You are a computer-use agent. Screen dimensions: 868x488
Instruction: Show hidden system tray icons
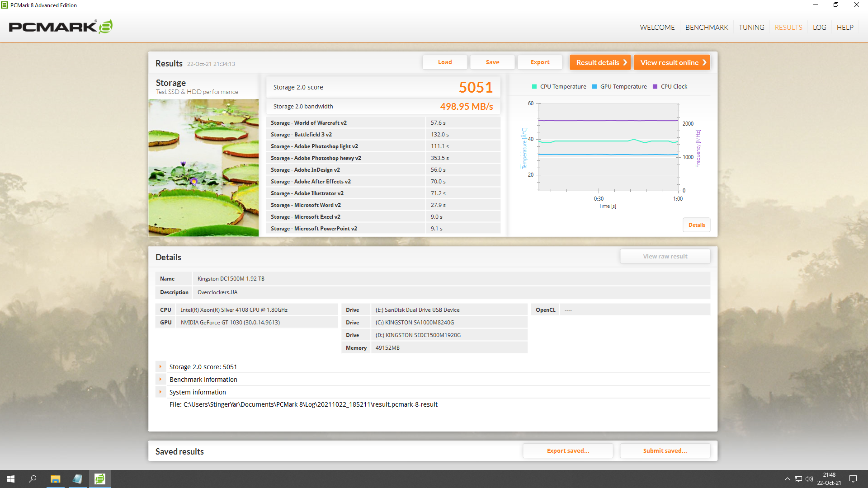click(787, 479)
